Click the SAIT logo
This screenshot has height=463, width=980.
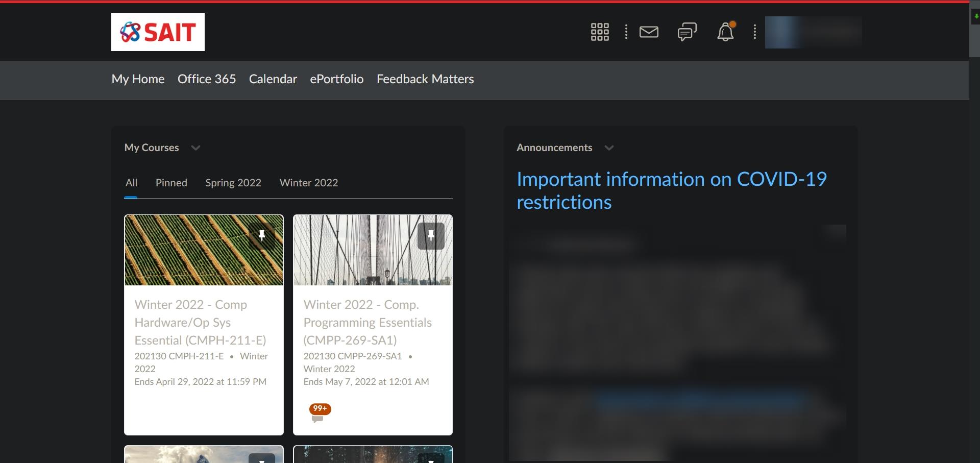[x=158, y=32]
